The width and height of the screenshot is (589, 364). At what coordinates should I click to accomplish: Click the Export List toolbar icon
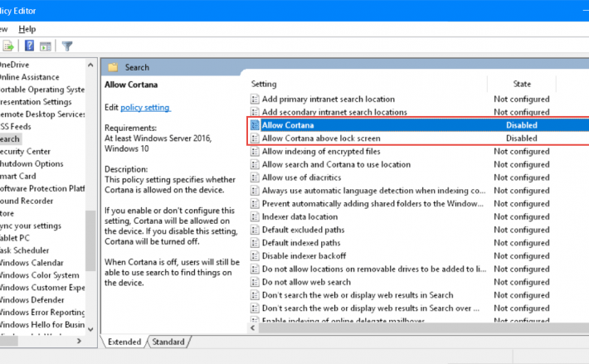click(8, 46)
